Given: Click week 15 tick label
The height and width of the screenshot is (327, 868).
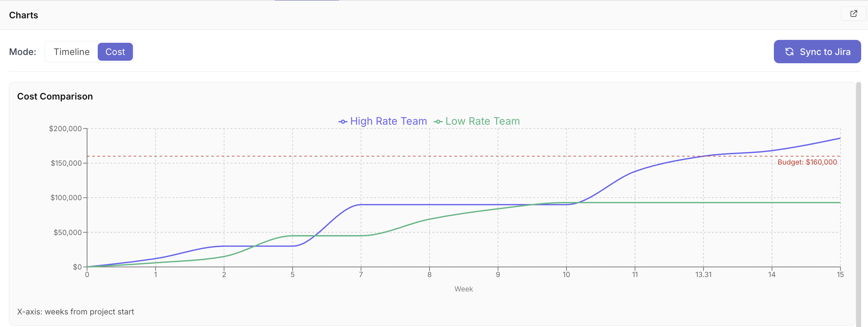Looking at the screenshot, I should pos(840,275).
